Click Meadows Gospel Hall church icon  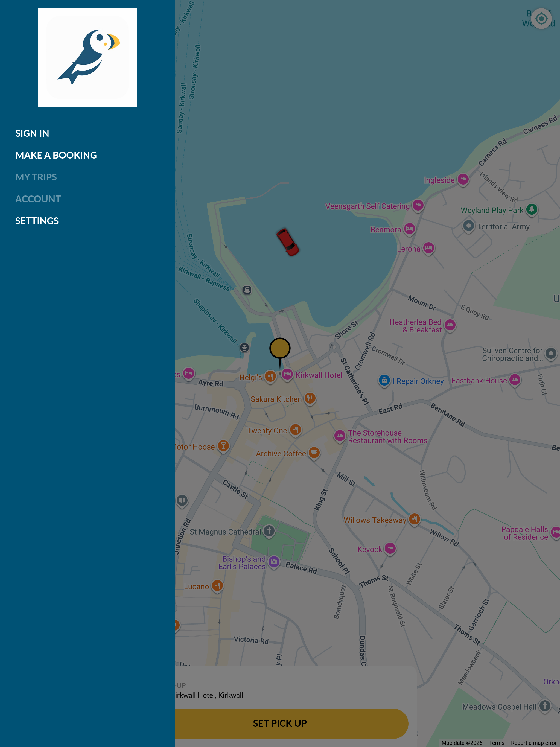coord(545,706)
